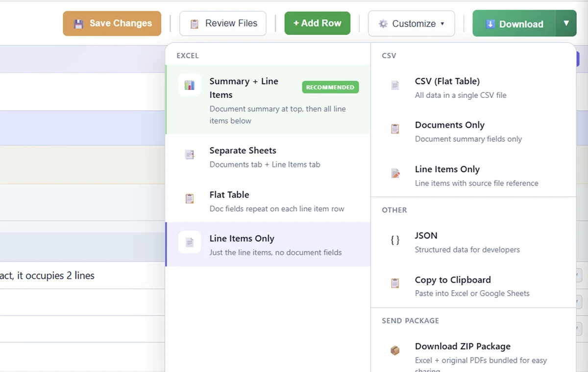Select Excel Line Items Only option
This screenshot has height=372, width=588.
point(268,245)
